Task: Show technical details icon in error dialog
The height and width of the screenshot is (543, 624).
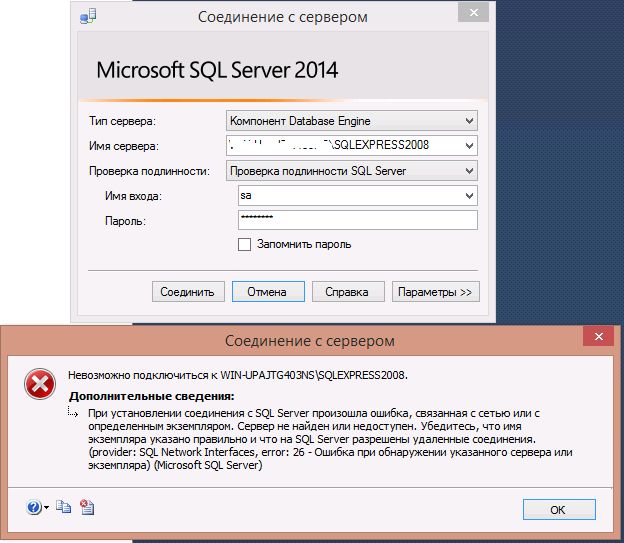Action: pyautogui.click(x=87, y=507)
